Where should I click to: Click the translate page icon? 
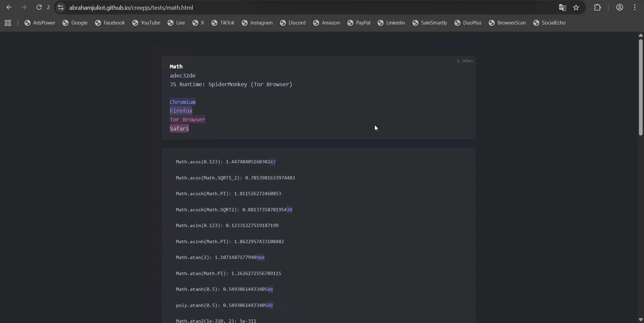click(562, 7)
